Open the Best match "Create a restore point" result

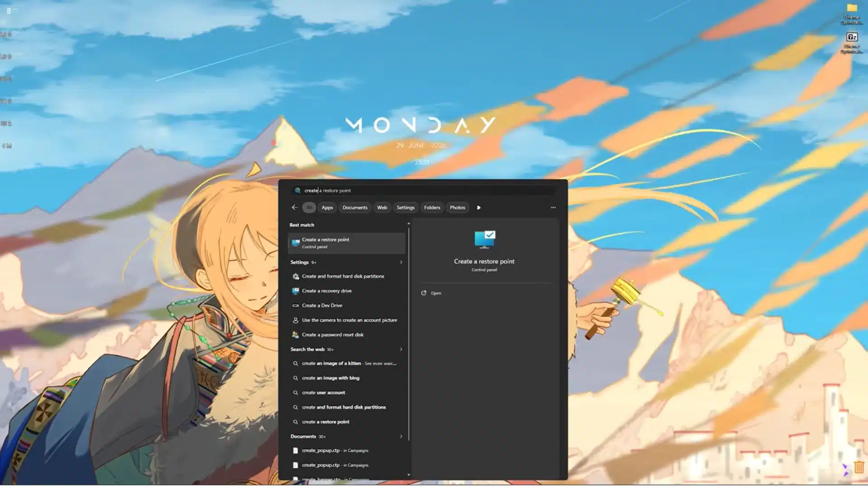[346, 243]
